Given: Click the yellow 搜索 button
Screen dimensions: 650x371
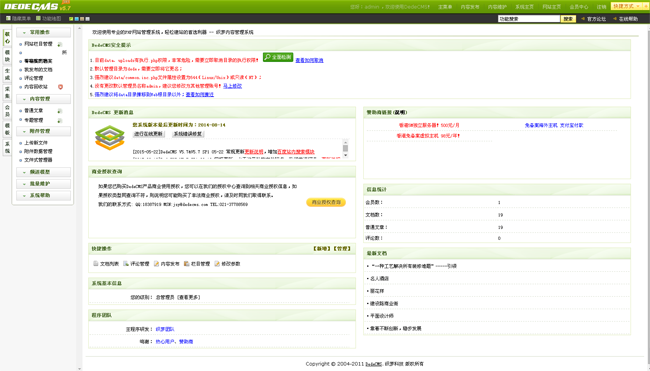Looking at the screenshot, I should [568, 19].
